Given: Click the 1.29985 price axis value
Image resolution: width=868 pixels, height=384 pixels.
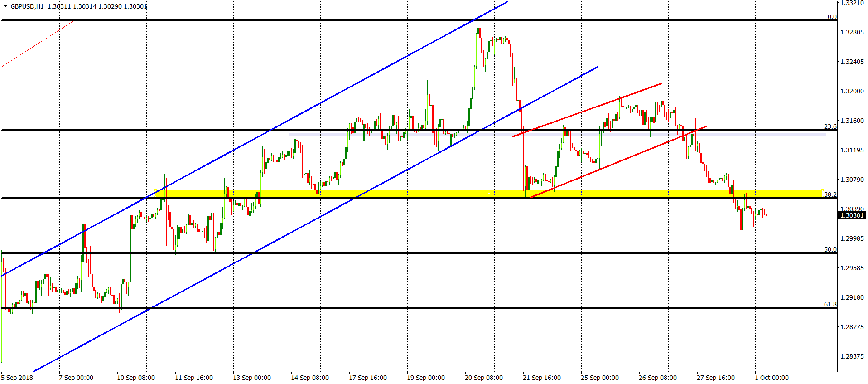Looking at the screenshot, I should pyautogui.click(x=852, y=238).
